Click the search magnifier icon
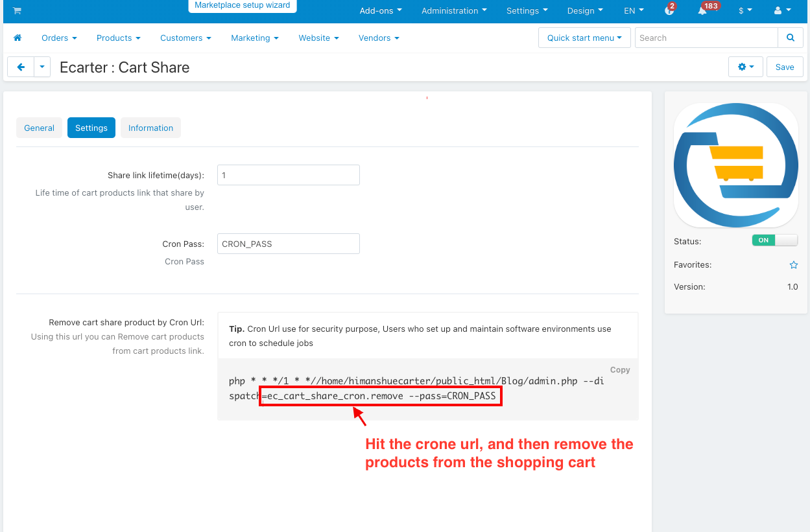The height and width of the screenshot is (532, 810). tap(790, 38)
